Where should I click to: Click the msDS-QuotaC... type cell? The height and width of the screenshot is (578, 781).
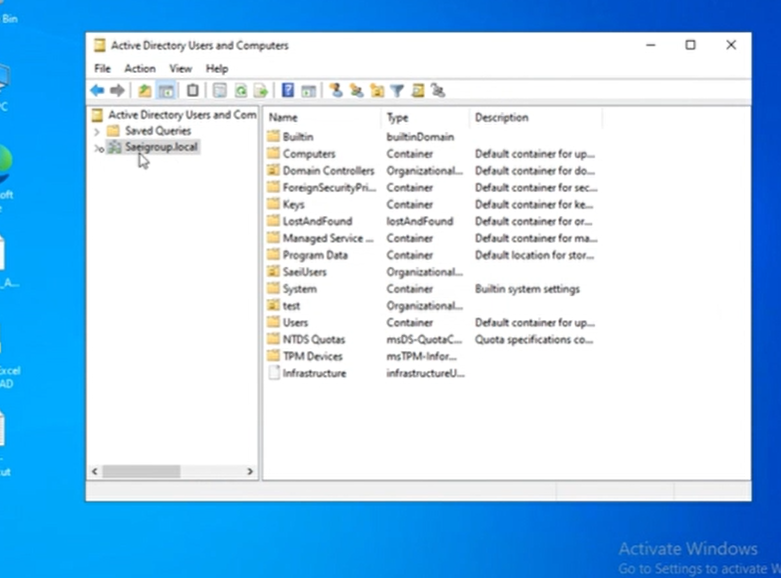pos(424,339)
